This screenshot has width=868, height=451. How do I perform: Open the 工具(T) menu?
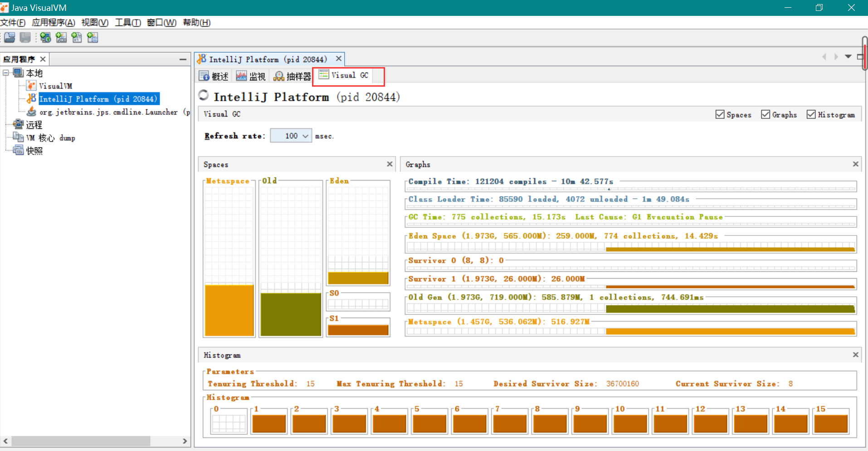click(128, 23)
